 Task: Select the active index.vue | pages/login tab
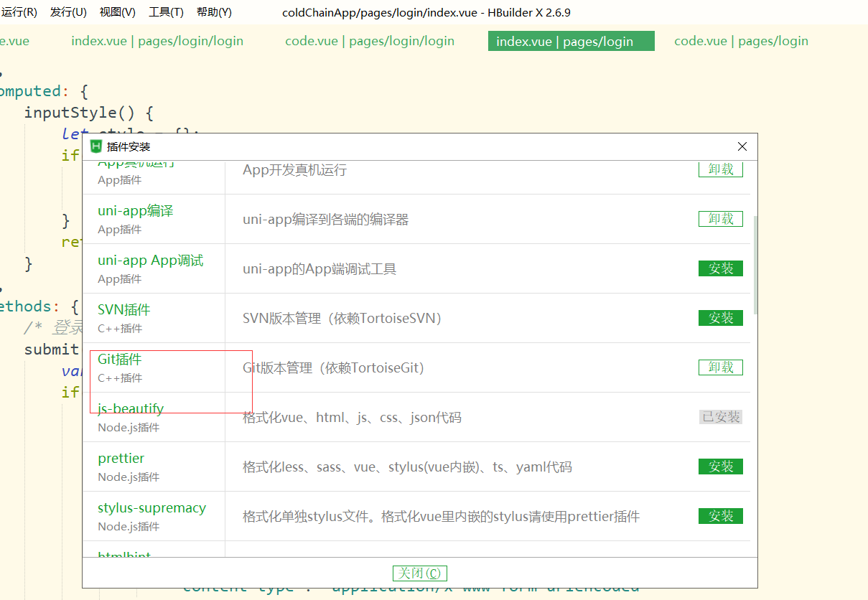pos(571,41)
